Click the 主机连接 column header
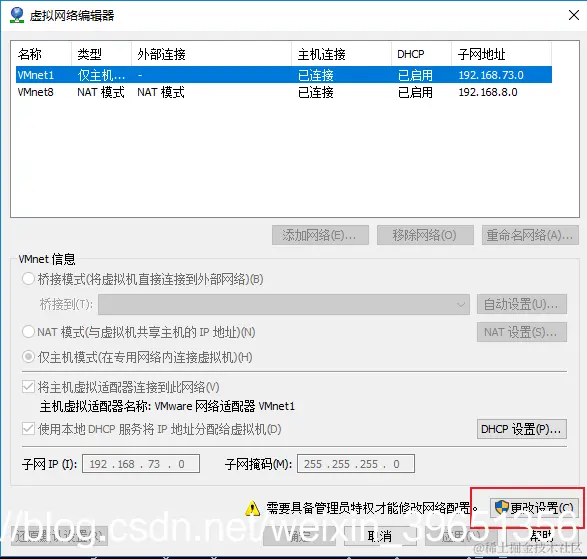The width and height of the screenshot is (587, 559). click(x=341, y=54)
